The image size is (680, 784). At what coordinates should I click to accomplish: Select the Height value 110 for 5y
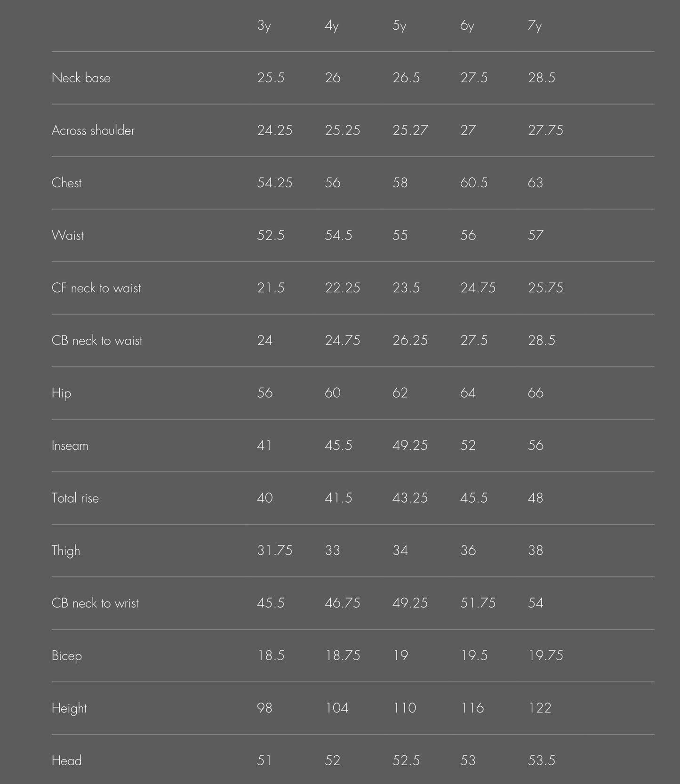pos(404,708)
